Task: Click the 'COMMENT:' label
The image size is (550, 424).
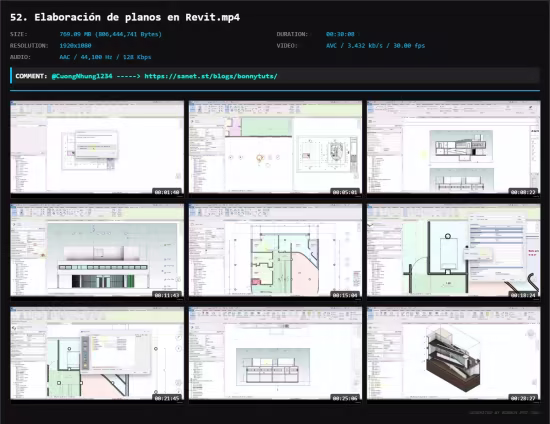Action: click(31, 76)
